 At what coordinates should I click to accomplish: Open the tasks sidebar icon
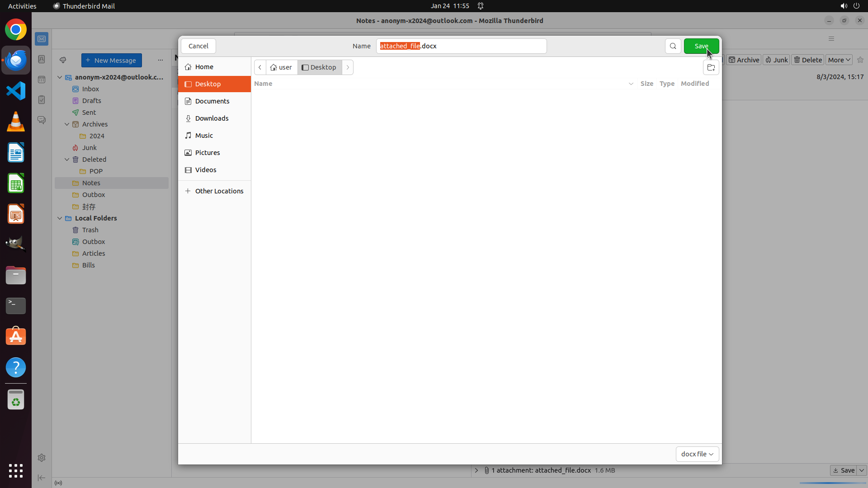click(42, 100)
